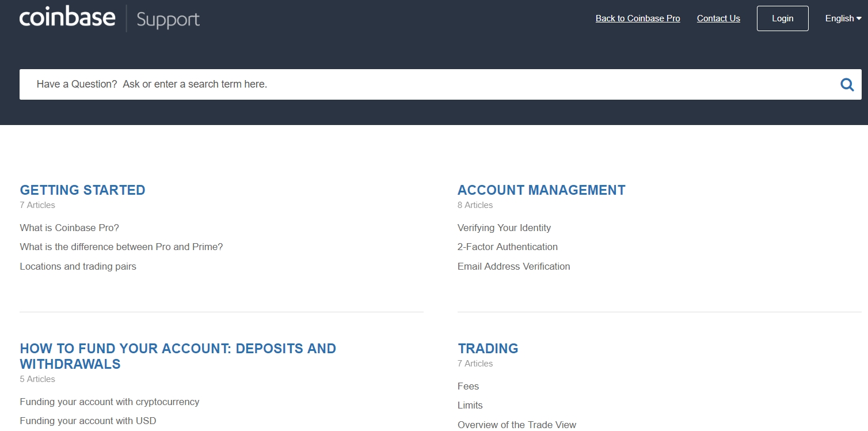
Task: Open Verifying Your Identity article
Action: click(504, 228)
